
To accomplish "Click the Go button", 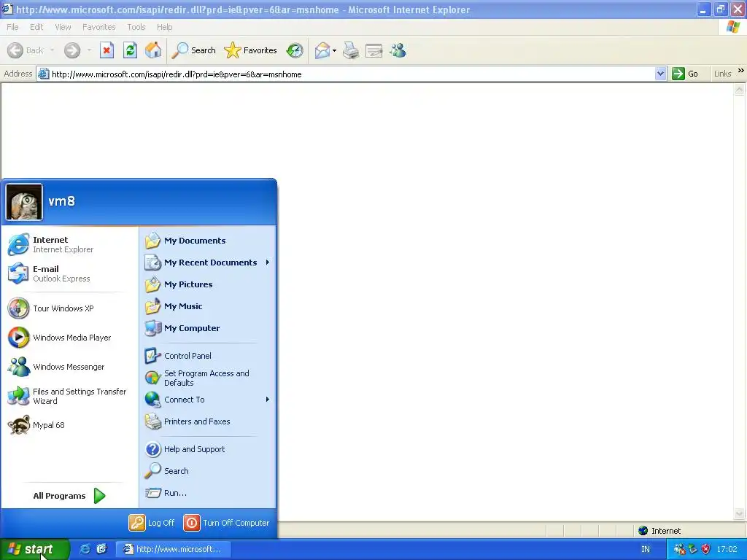I will (x=685, y=74).
